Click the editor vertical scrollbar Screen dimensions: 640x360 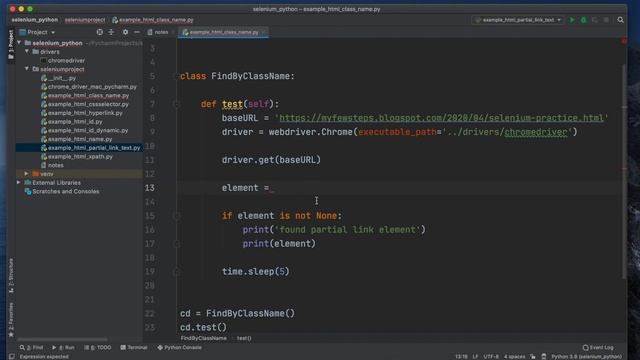tap(624, 171)
